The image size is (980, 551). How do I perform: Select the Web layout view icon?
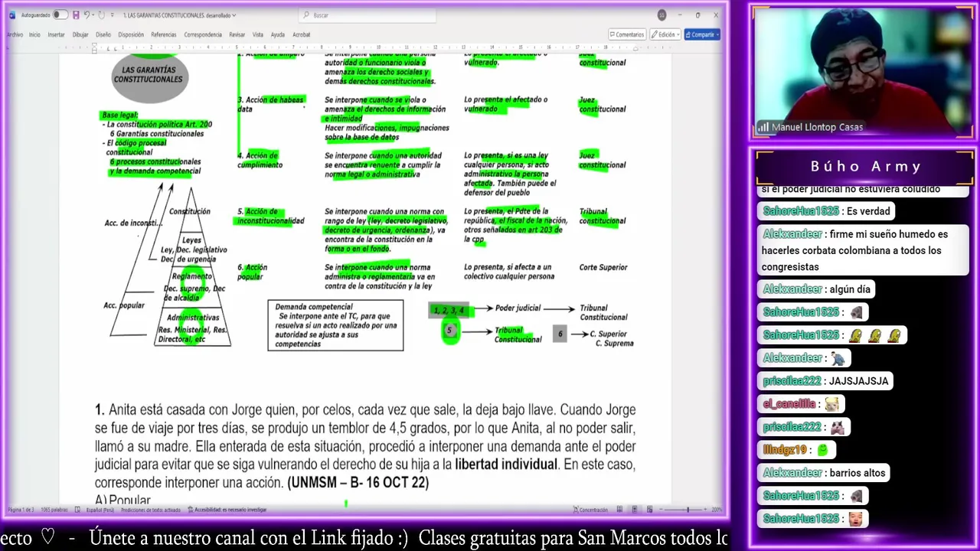pos(650,510)
